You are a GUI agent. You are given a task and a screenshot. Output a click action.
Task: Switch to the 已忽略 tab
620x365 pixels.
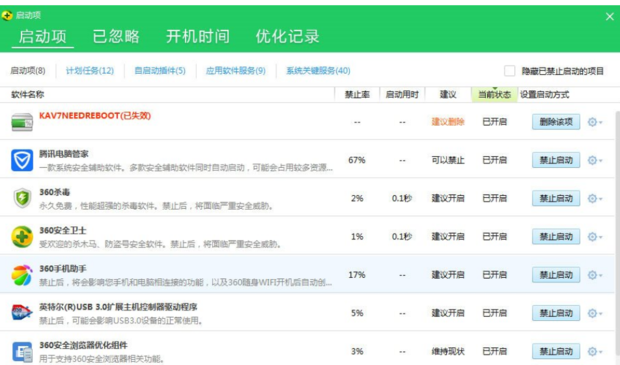tap(116, 36)
